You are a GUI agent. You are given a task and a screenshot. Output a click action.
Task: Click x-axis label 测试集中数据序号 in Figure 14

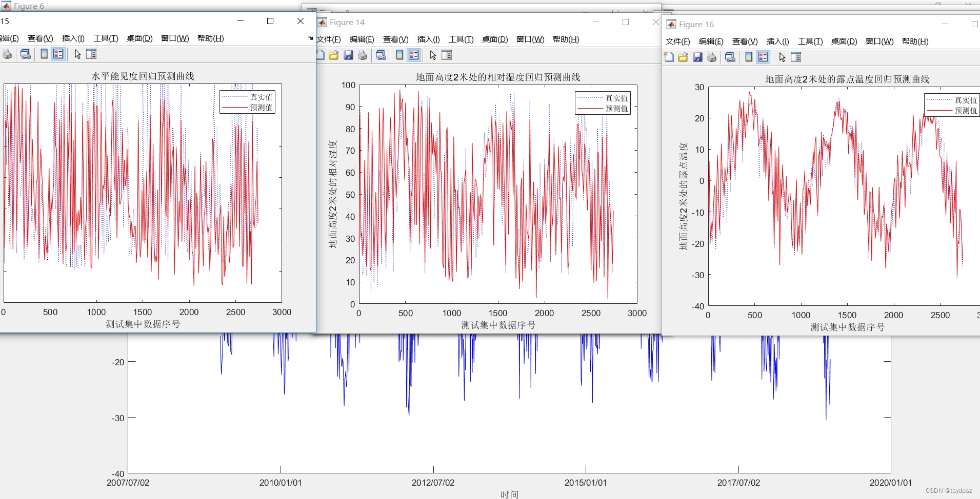498,325
